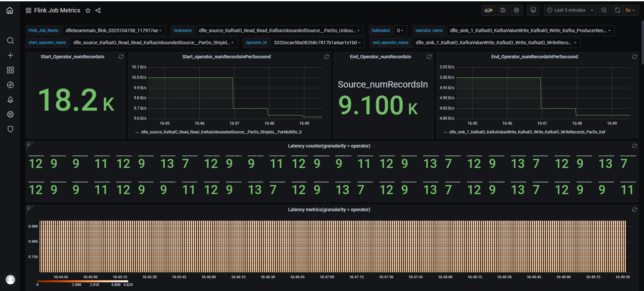644x291 pixels.
Task: Open Latency metrics panel title menu
Action: (x=329, y=210)
